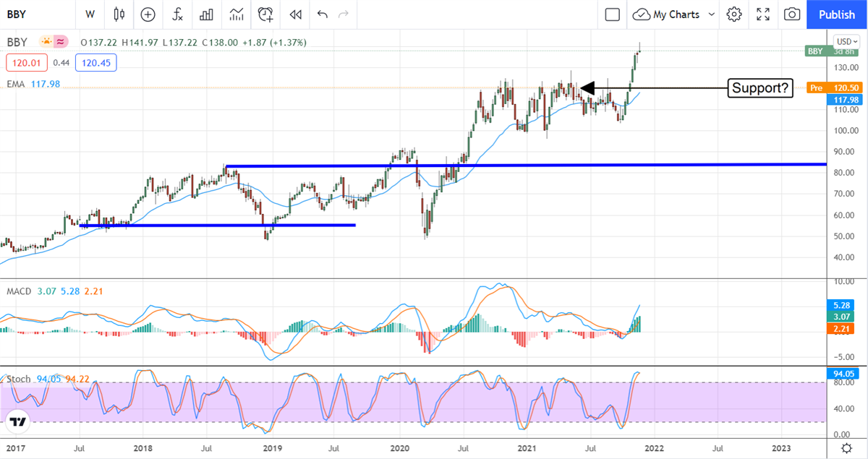Screen dimensions: 868x459
Task: Change the W weekly timeframe interval
Action: 90,14
